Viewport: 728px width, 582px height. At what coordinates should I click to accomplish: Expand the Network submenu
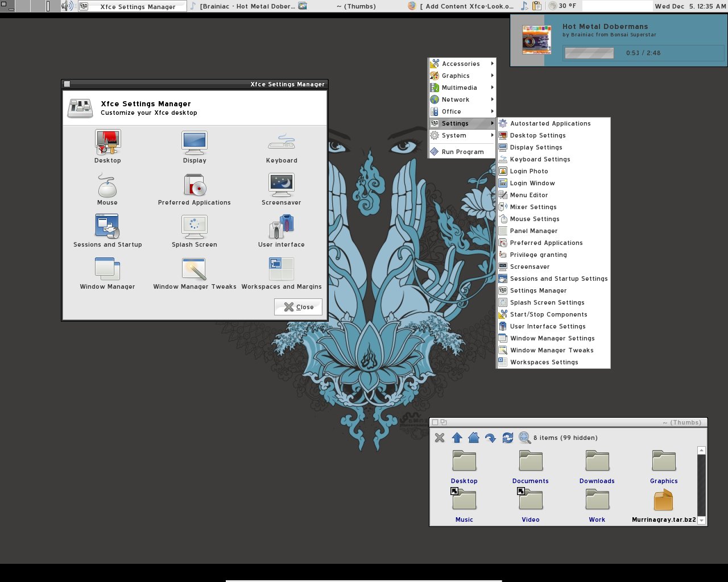click(462, 99)
